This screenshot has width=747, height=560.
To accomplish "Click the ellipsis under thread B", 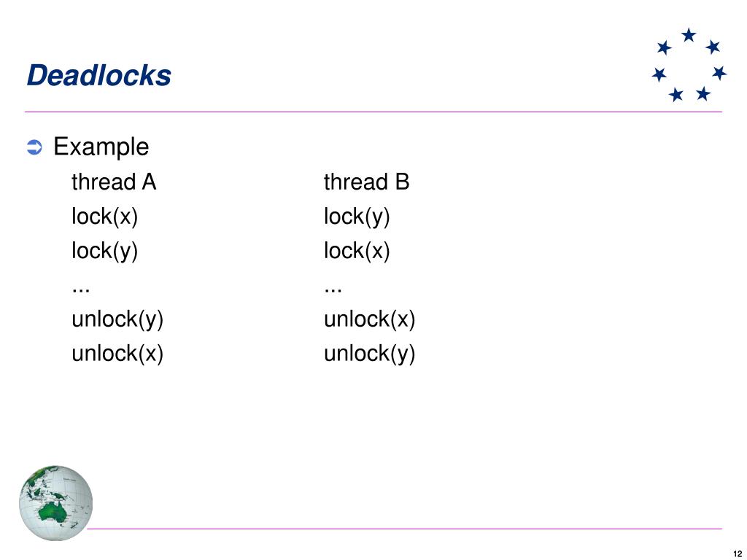I will pyautogui.click(x=333, y=289).
